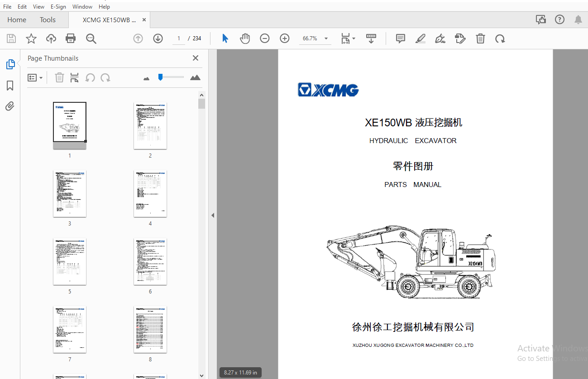Open the share/chat icon at top right
The image size is (588, 379).
[x=540, y=19]
